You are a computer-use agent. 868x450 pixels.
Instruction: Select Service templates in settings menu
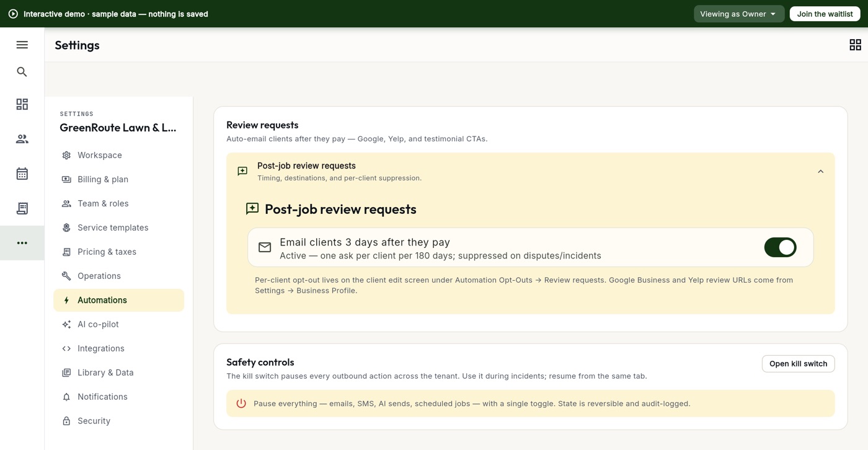click(x=118, y=227)
